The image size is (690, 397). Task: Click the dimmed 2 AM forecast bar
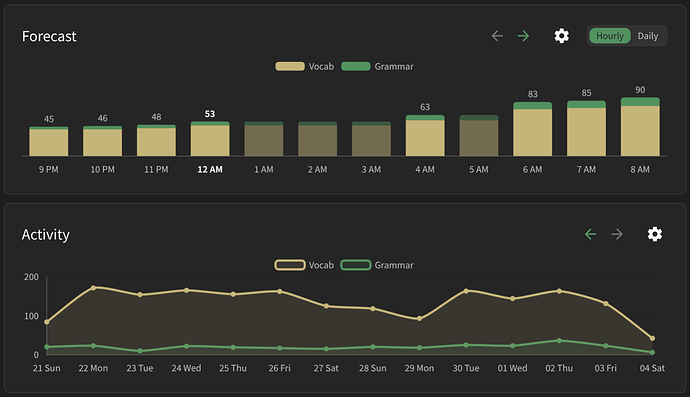(x=318, y=139)
